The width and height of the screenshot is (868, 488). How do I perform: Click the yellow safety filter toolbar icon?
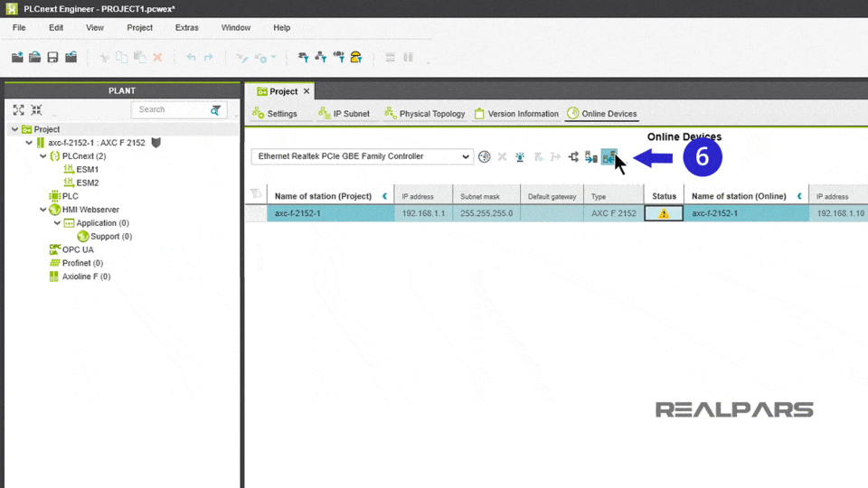356,57
